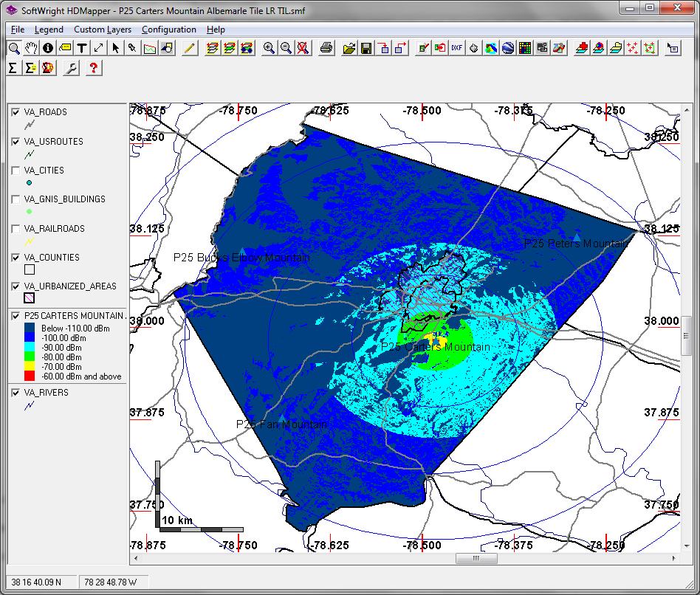Open the multicolor grid palette icon

524,48
